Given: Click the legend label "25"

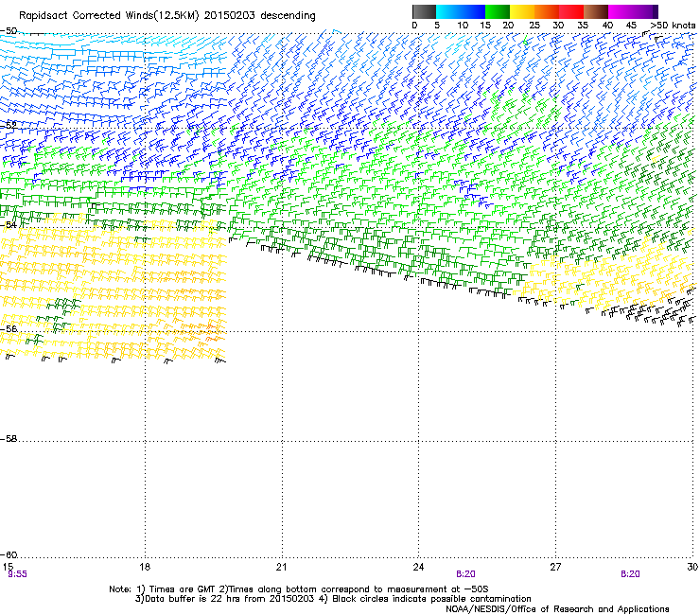Looking at the screenshot, I should (534, 26).
